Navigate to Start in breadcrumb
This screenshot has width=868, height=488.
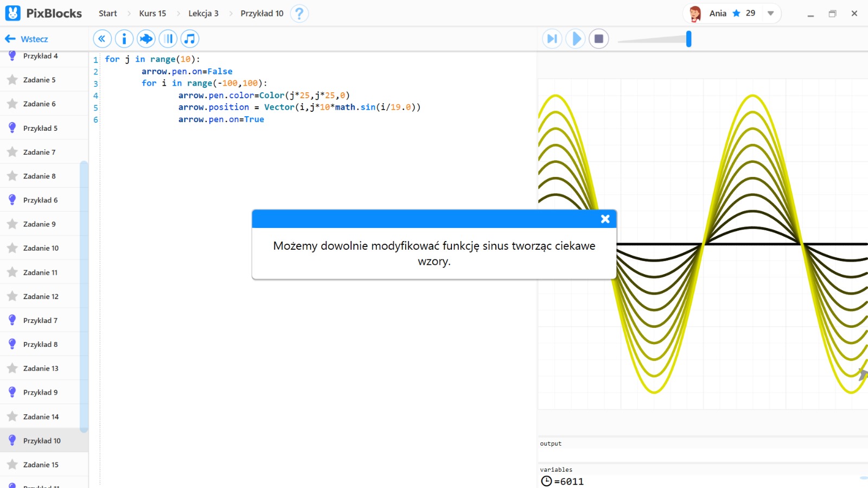click(x=107, y=14)
